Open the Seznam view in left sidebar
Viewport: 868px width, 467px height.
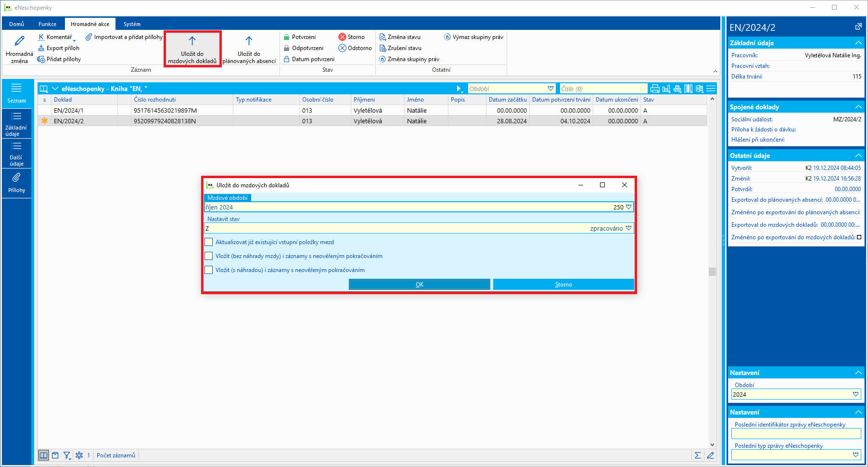pos(17,93)
